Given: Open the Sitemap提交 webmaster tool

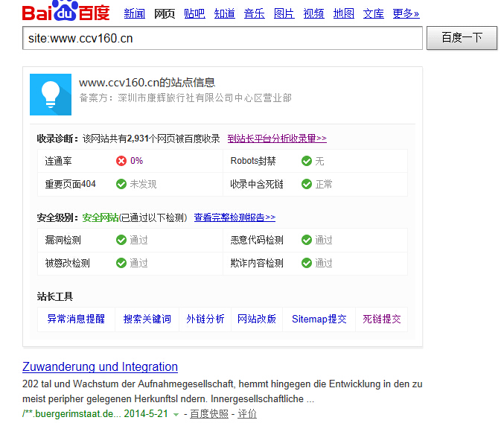Looking at the screenshot, I should (x=319, y=319).
